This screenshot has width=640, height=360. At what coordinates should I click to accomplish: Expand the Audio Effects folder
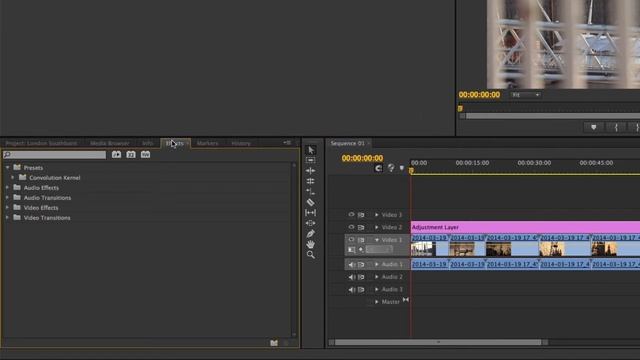[x=7, y=187]
